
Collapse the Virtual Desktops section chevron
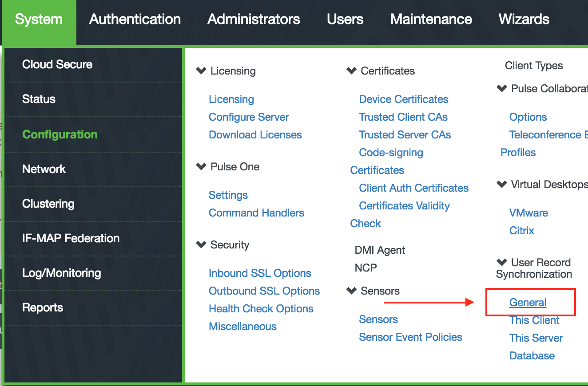coord(502,184)
